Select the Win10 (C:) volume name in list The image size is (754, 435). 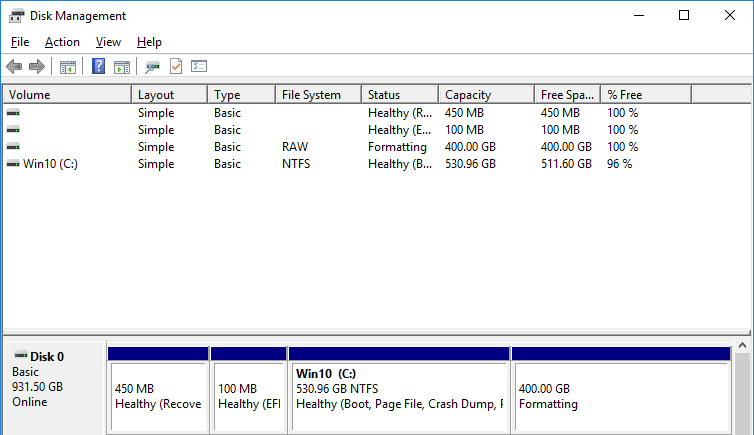pyautogui.click(x=50, y=164)
